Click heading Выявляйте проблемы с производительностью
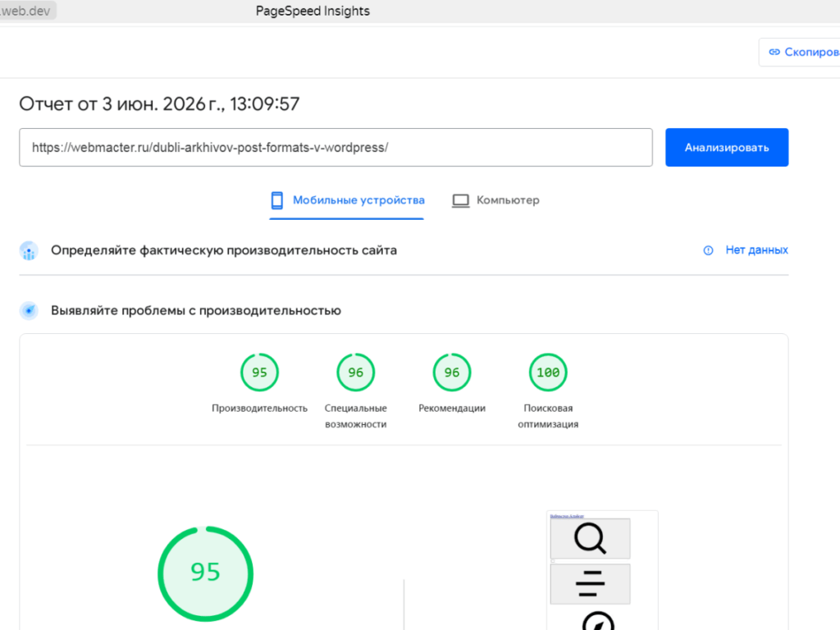 pos(196,311)
